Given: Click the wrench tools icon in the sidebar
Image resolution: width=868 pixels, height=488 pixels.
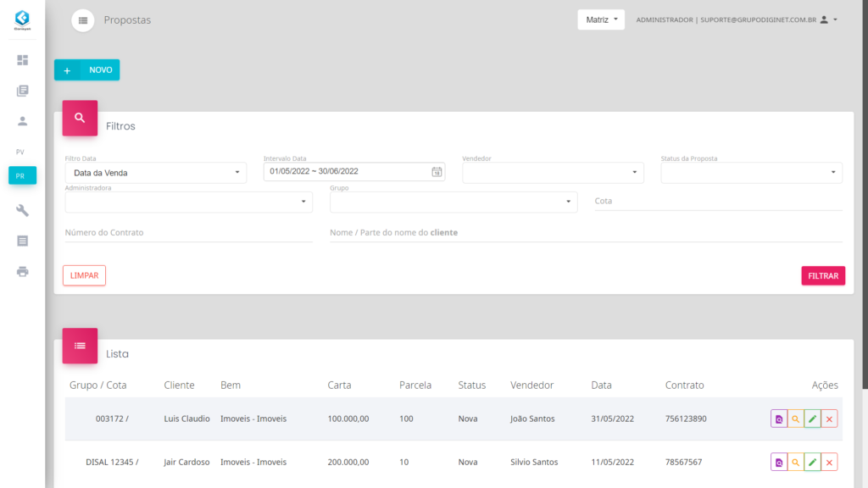Looking at the screenshot, I should coord(22,210).
